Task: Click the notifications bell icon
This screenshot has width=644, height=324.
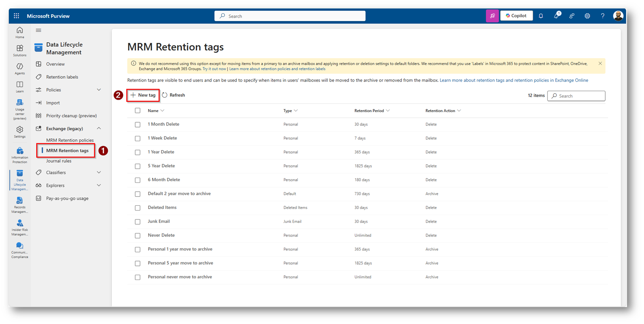Action: (541, 16)
